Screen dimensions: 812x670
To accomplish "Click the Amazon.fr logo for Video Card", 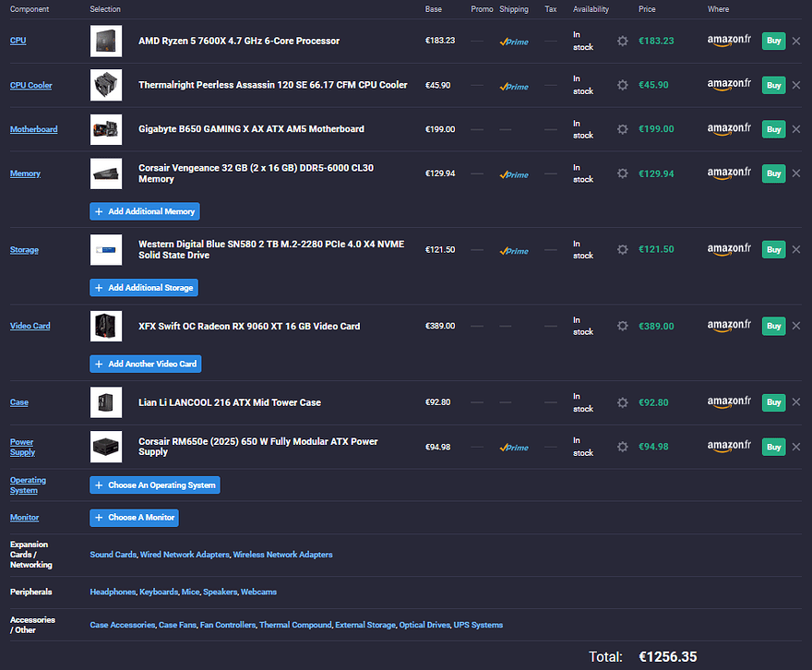I will point(729,326).
